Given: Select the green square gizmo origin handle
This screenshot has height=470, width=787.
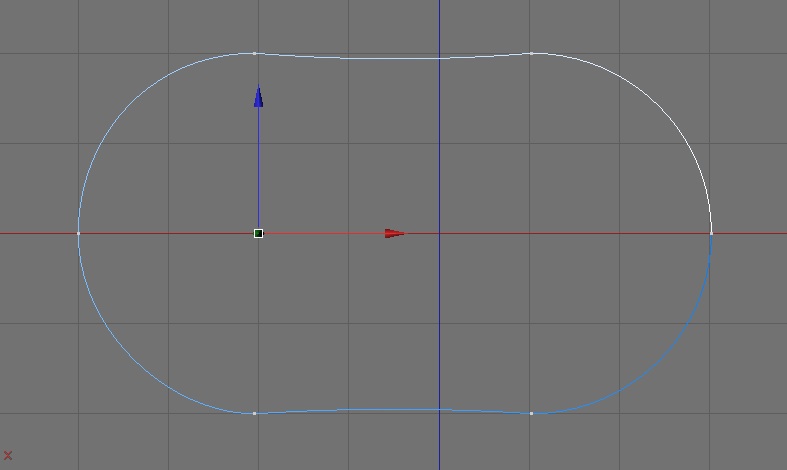Looking at the screenshot, I should 258,233.
